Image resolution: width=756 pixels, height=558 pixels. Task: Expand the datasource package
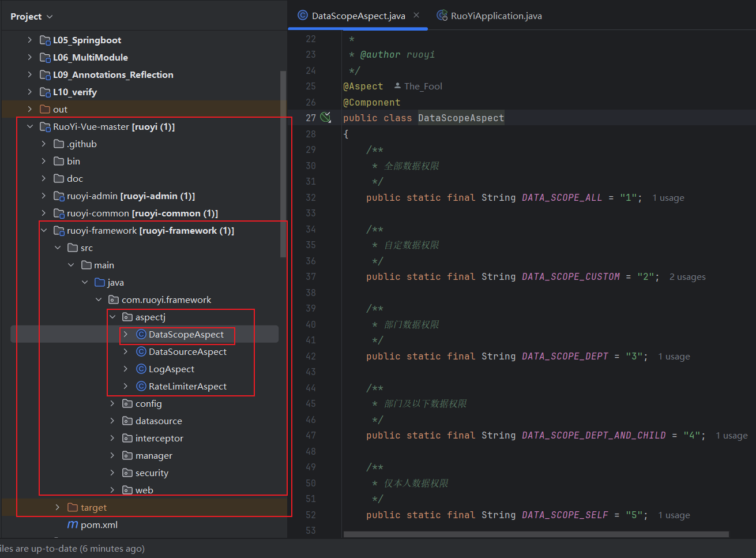click(x=112, y=421)
